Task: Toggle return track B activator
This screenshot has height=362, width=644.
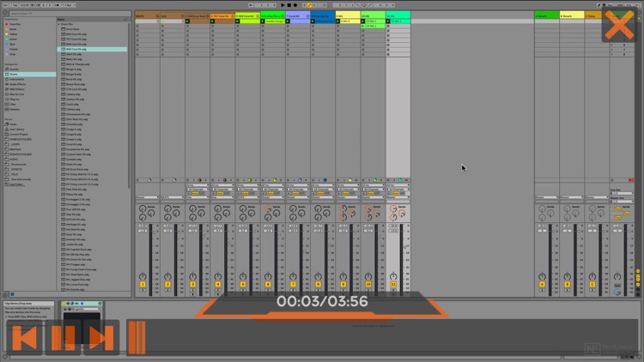Action: pyautogui.click(x=568, y=284)
